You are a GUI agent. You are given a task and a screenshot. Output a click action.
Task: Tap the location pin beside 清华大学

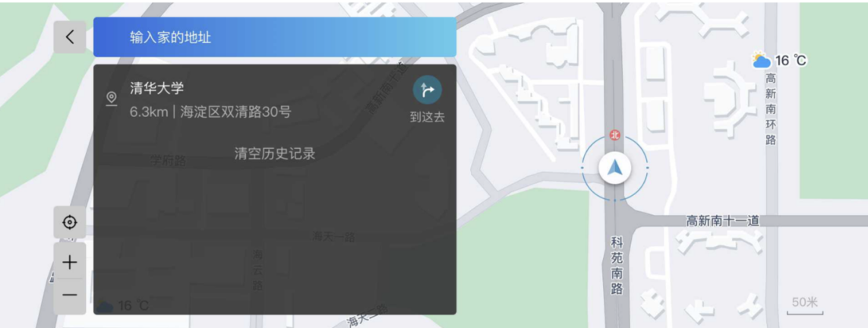coord(112,99)
